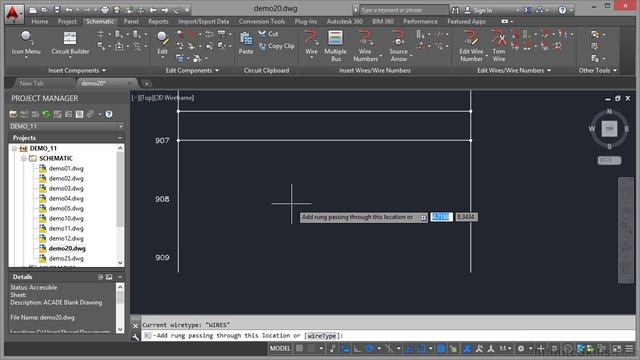Click the highlighted dynamic input coordinate field
Viewport: 640px width, 360px height.
coord(441,217)
